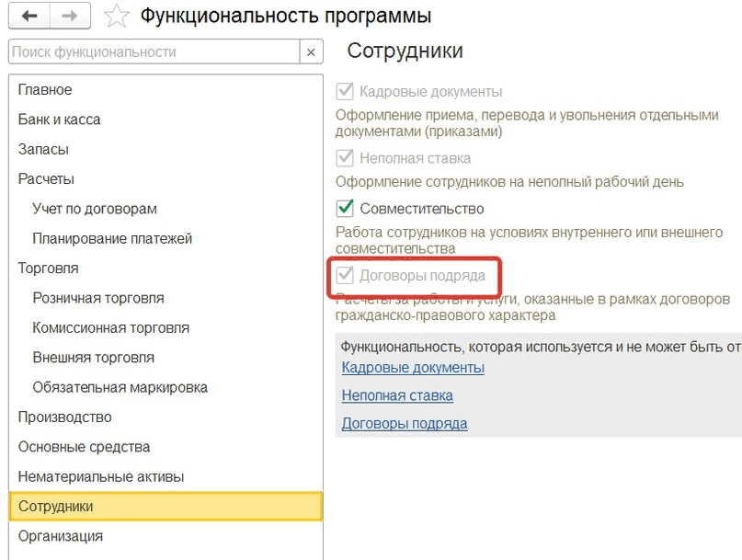
Task: Open the Банк и касса section
Action: (59, 120)
